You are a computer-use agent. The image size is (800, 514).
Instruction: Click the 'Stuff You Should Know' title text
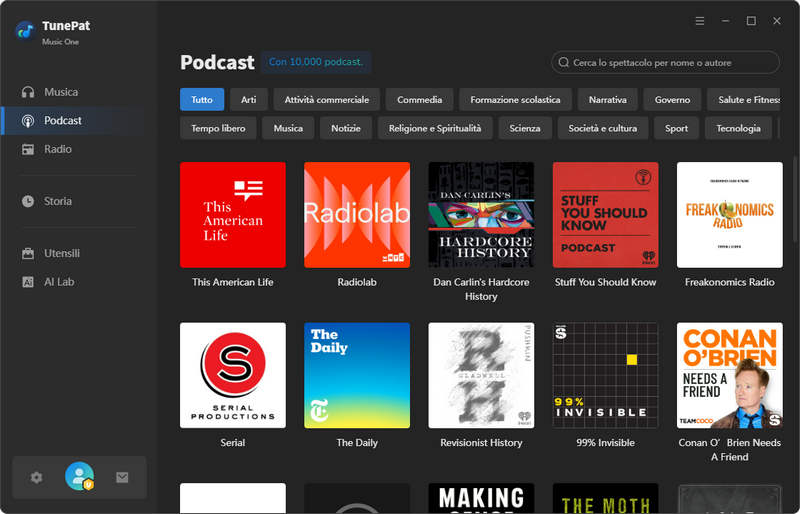point(605,282)
